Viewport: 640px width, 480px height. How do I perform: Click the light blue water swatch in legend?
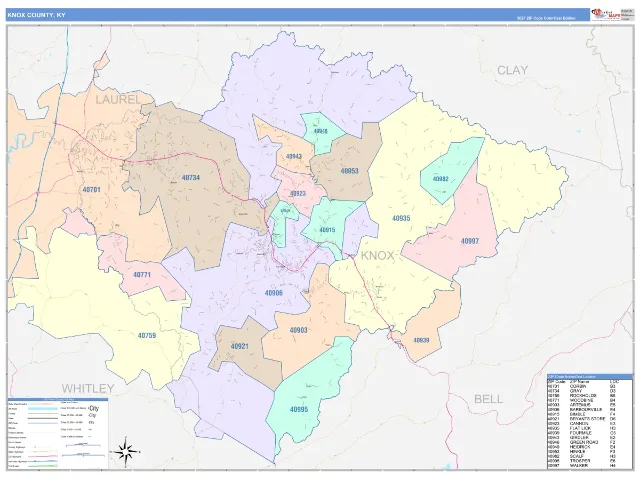point(43,409)
